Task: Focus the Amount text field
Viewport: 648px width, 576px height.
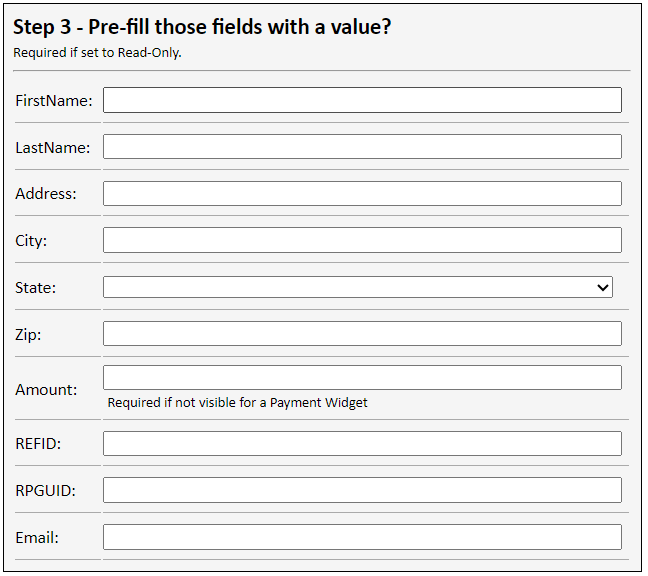Action: point(362,377)
